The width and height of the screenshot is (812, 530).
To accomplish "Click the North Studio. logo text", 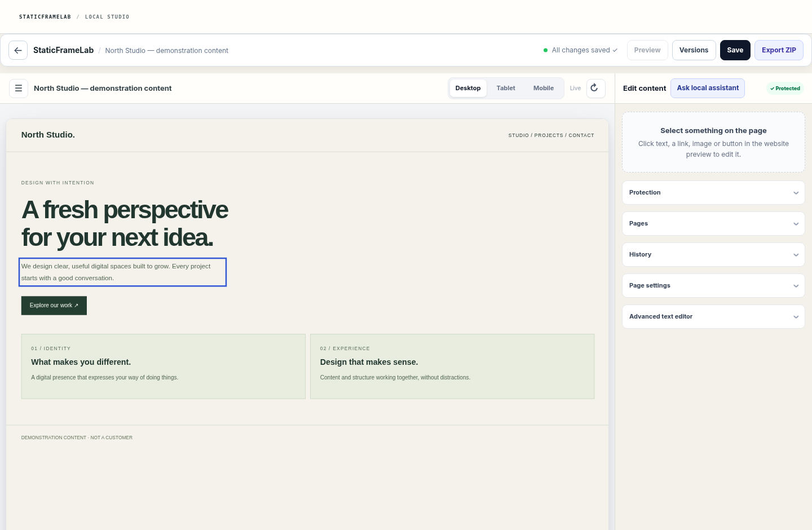I will coord(48,135).
